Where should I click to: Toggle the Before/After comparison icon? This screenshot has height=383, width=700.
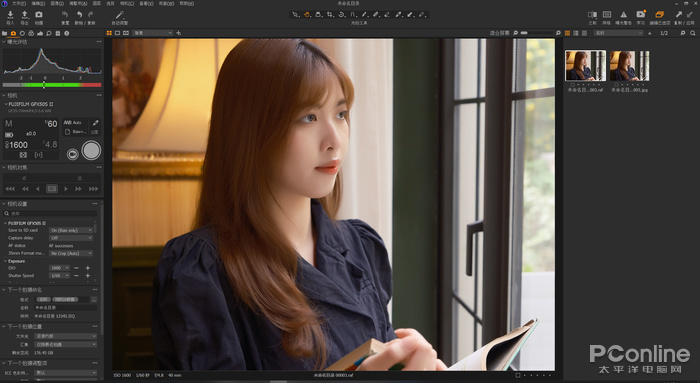(x=592, y=15)
